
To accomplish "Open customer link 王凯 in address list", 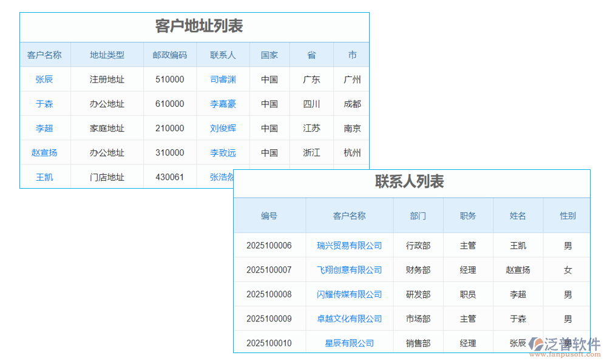I will coord(44,177).
